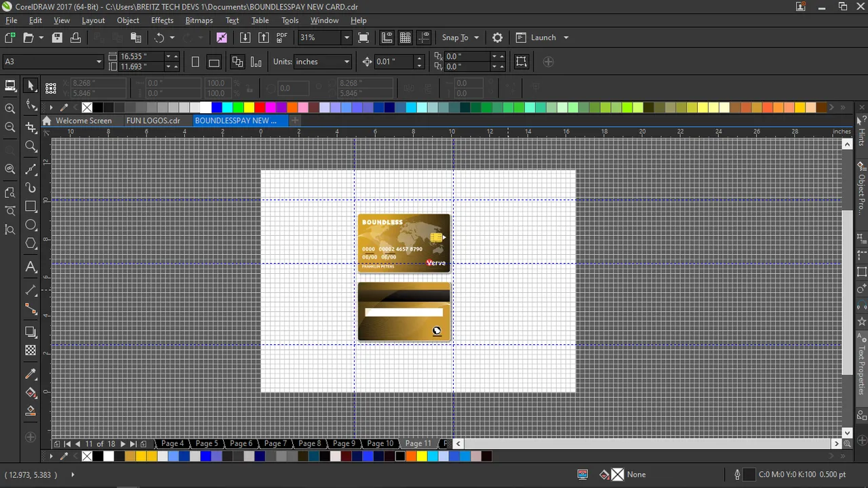Toggle rulers display
This screenshot has height=488, width=868.
click(387, 37)
